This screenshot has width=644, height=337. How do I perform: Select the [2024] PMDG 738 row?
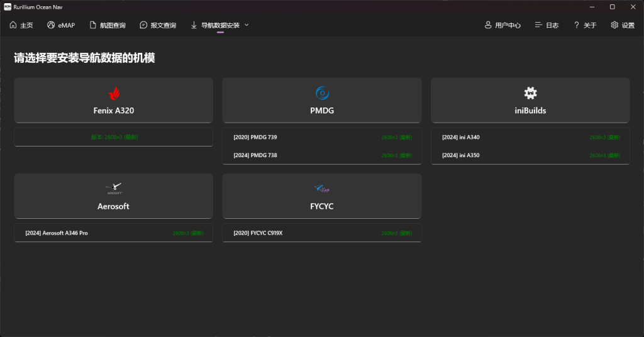point(322,155)
